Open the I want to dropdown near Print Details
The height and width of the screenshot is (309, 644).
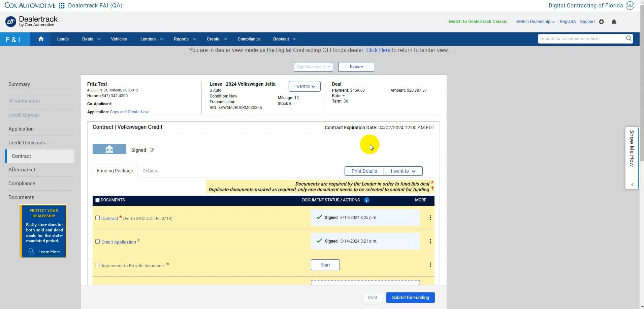(403, 171)
